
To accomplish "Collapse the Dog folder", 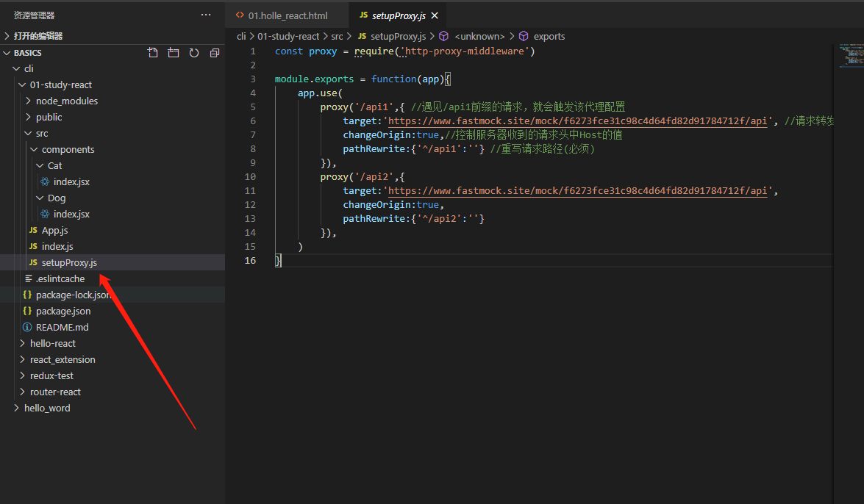I will click(x=40, y=198).
